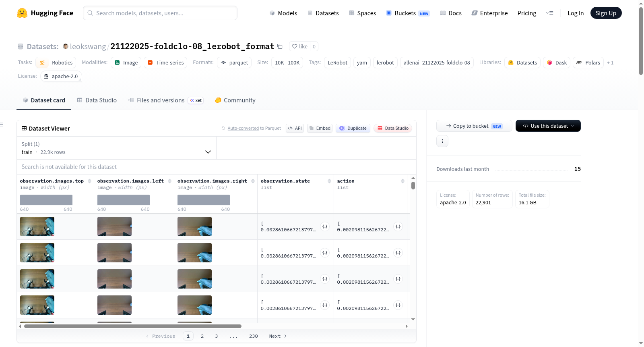The image size is (644, 347).
Task: Click Data Studio button in viewer header
Action: coord(393,128)
